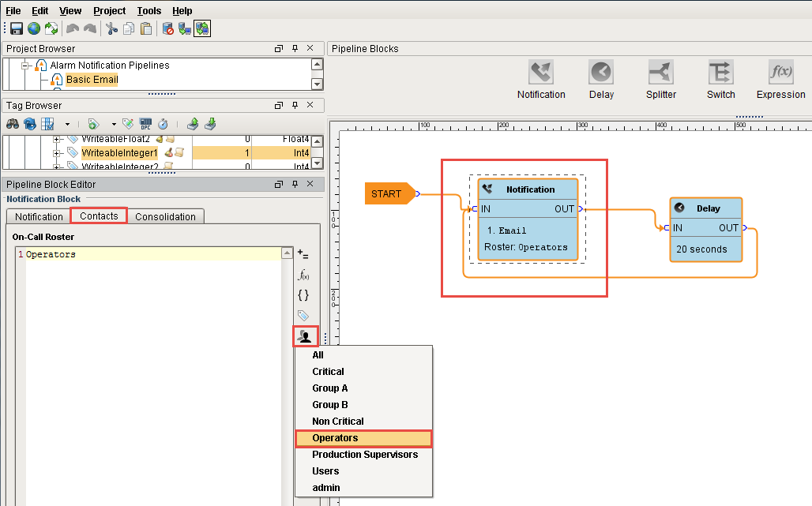Image resolution: width=812 pixels, height=506 pixels.
Task: Open the Project menu
Action: pyautogui.click(x=109, y=11)
